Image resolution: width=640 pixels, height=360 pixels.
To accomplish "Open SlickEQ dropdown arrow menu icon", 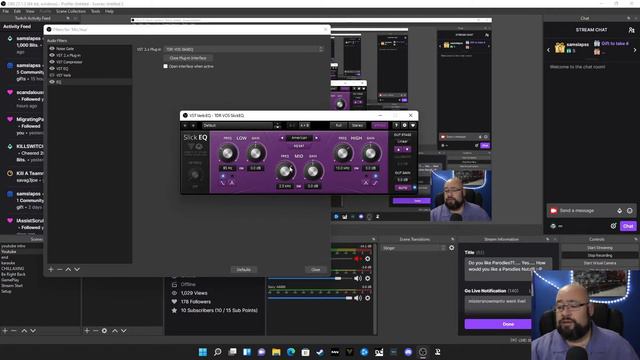I will coord(413,125).
